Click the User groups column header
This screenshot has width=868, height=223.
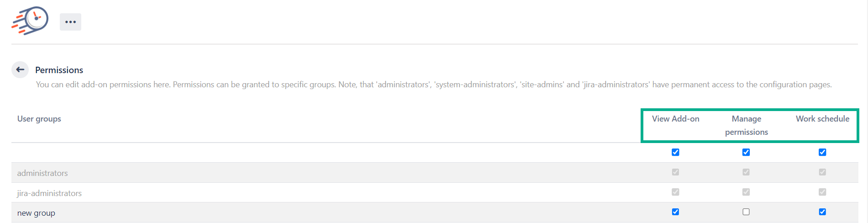pos(39,119)
